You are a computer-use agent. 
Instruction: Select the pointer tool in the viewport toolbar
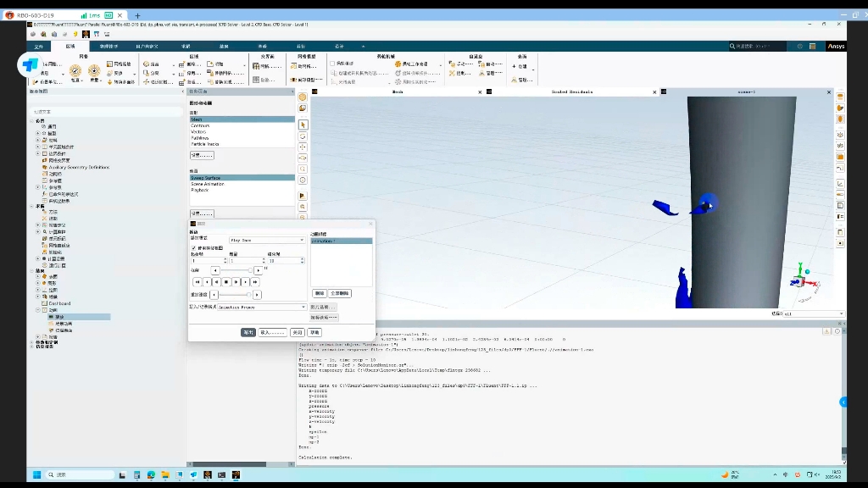[x=303, y=125]
